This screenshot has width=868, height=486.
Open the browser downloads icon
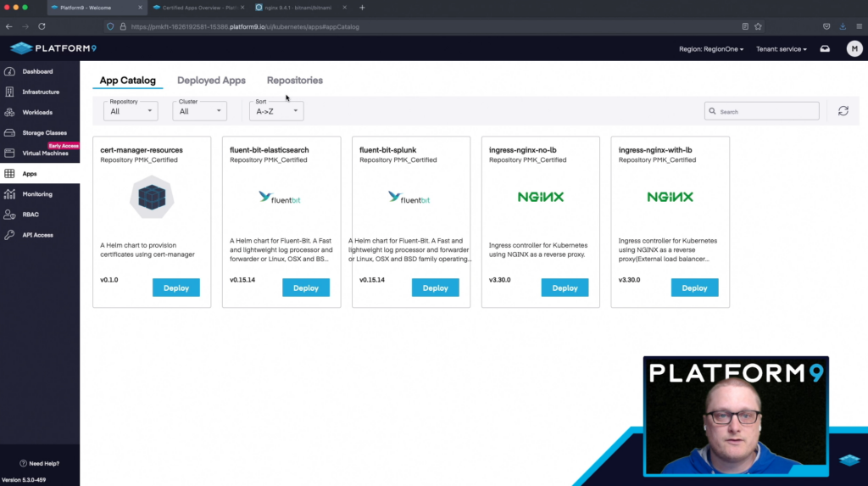[843, 26]
